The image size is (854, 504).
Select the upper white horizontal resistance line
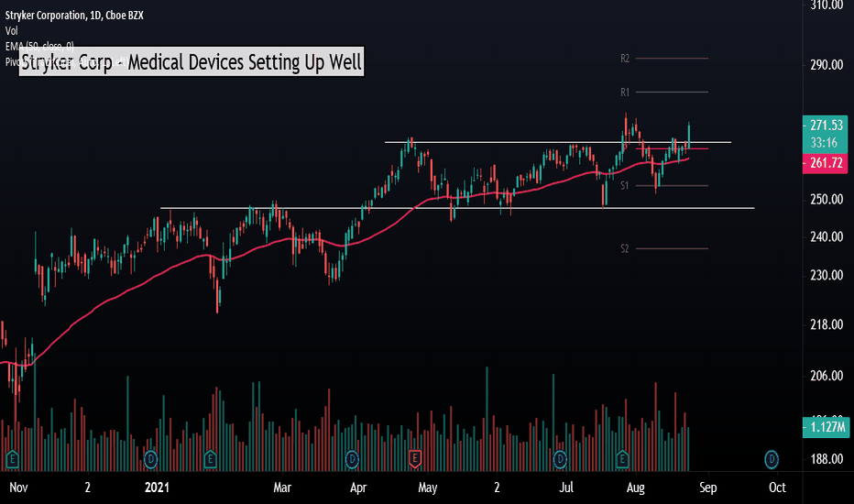point(558,142)
